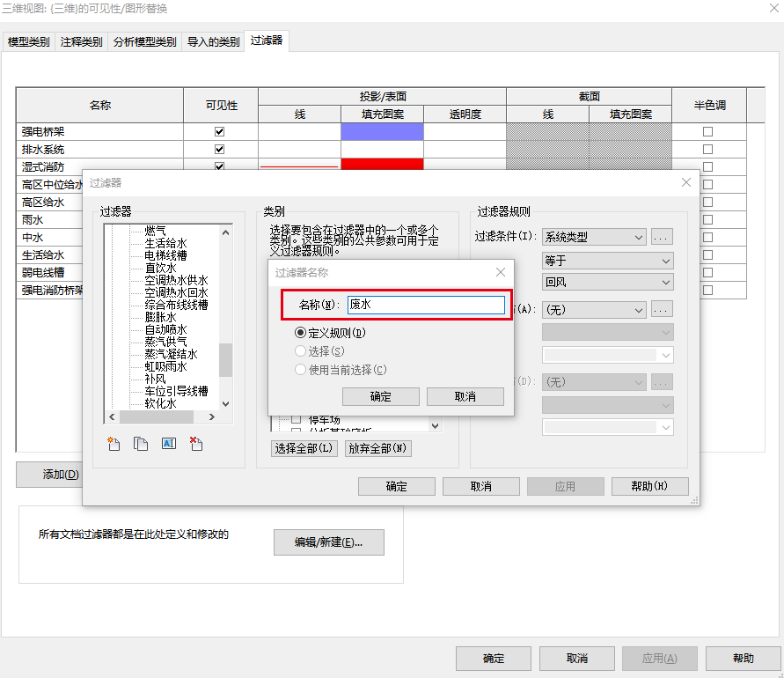This screenshot has height=678, width=784.
Task: Toggle visibility checkbox for 排水系统
Action: pyautogui.click(x=219, y=149)
